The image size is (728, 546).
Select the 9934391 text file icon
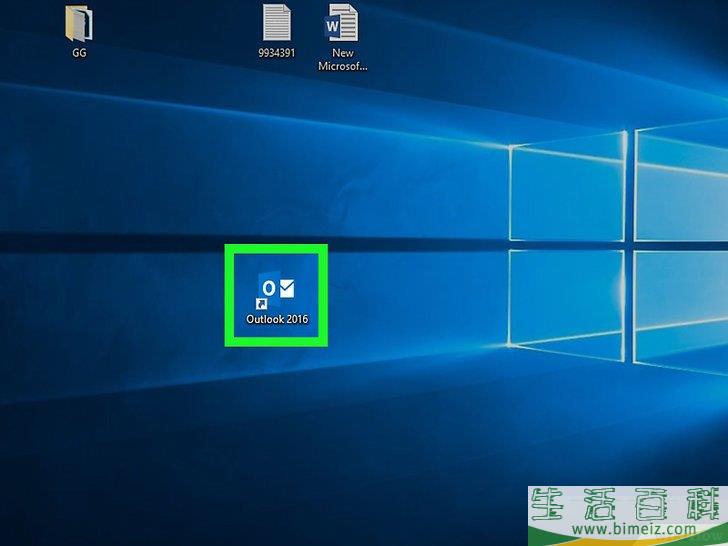277,23
